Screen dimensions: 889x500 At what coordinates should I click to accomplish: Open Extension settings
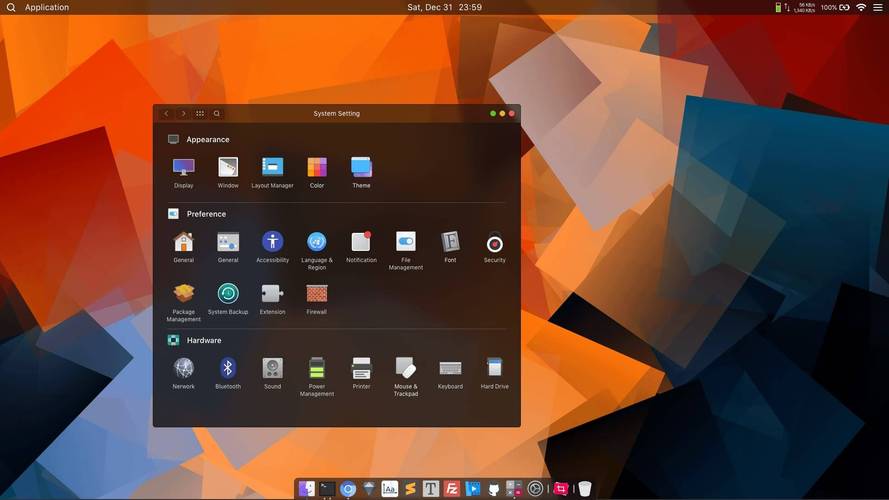pos(272,299)
